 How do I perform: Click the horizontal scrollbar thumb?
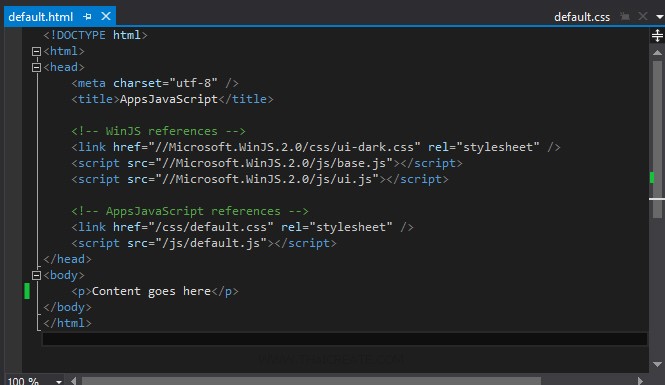[311, 381]
